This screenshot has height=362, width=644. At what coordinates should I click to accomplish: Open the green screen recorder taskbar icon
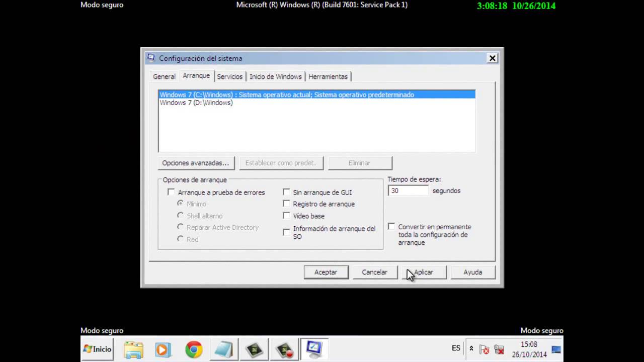point(254,349)
